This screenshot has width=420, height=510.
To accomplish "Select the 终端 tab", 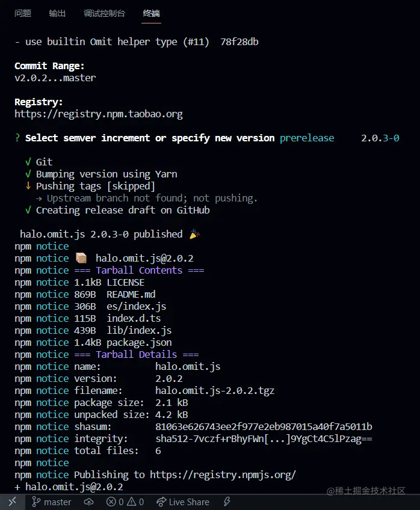I will click(x=152, y=13).
